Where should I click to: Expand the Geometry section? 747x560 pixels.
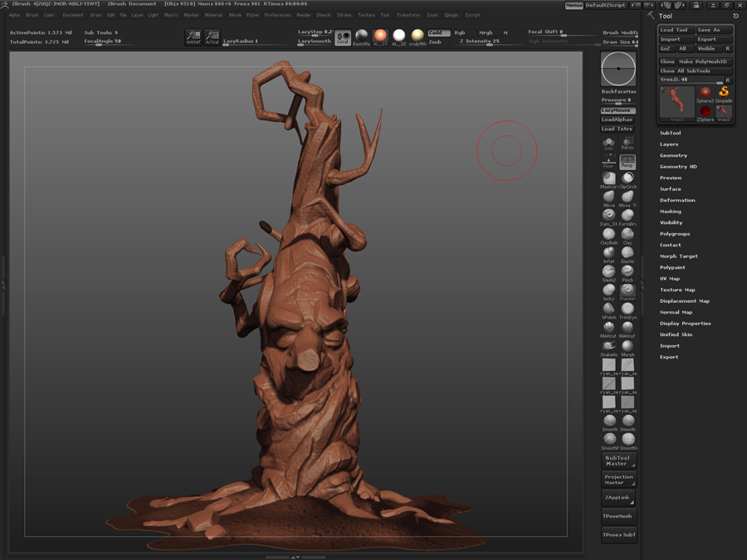pos(673,155)
